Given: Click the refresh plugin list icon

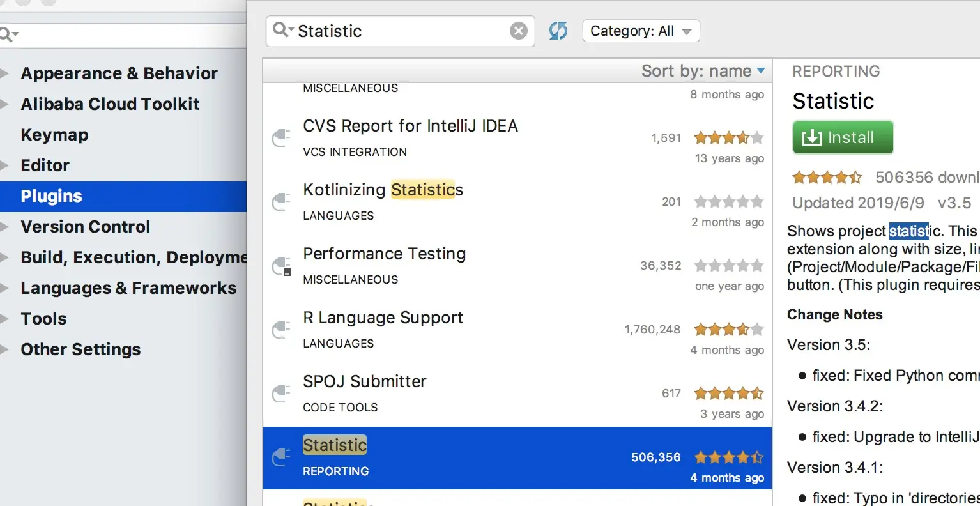Looking at the screenshot, I should (558, 31).
